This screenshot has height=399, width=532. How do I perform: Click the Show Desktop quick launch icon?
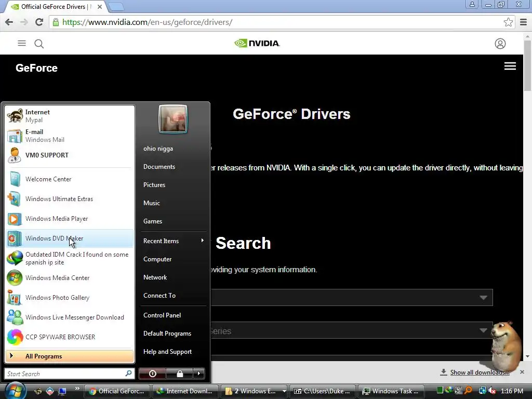point(62,391)
